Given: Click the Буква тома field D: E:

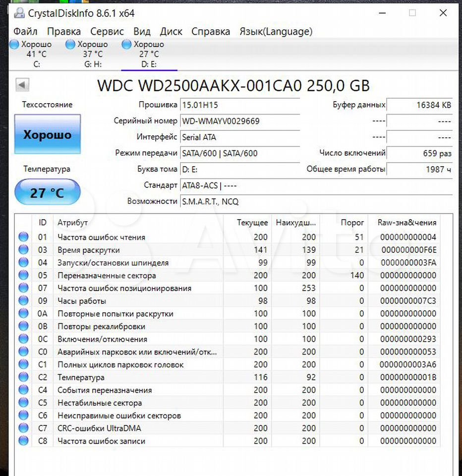Looking at the screenshot, I should click(x=240, y=169).
